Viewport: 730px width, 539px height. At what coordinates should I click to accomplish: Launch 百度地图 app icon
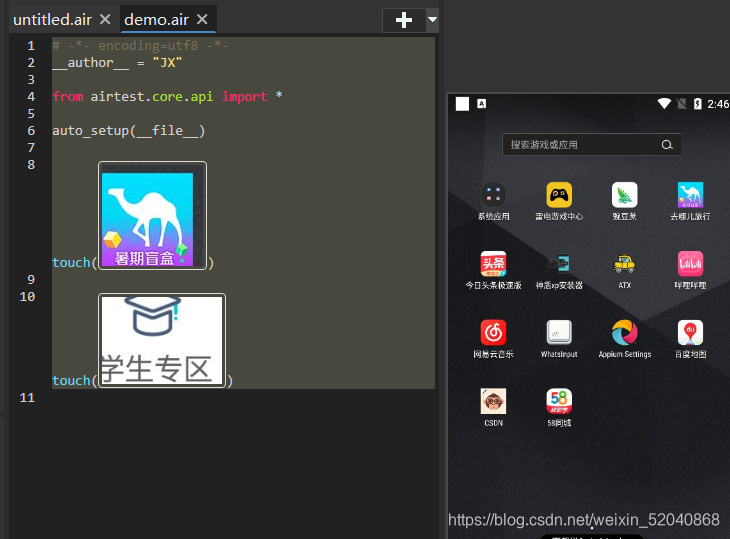click(x=690, y=333)
